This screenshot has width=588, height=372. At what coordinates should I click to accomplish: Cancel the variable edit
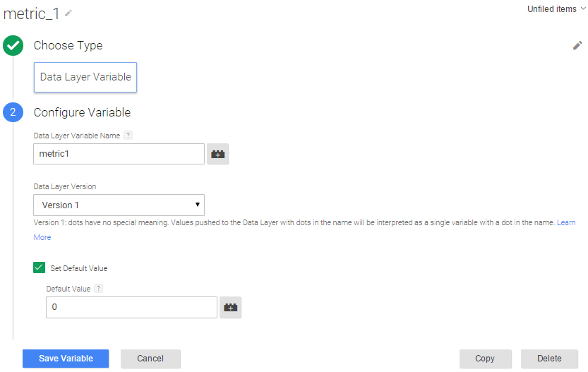(150, 359)
